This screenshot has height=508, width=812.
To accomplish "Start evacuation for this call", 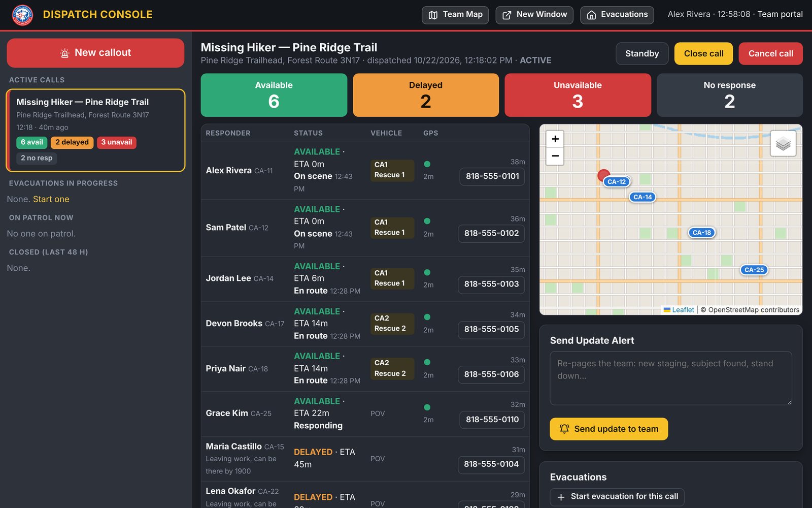I will tap(617, 497).
